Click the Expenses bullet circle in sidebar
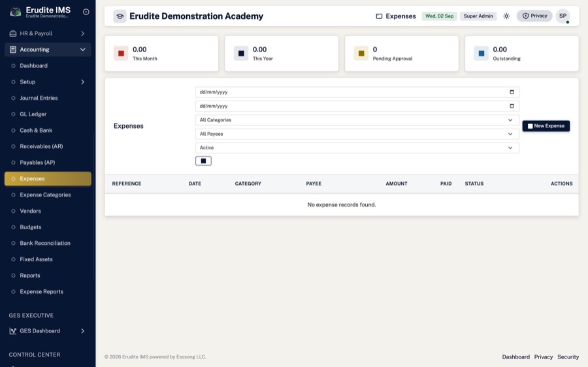 (13, 179)
